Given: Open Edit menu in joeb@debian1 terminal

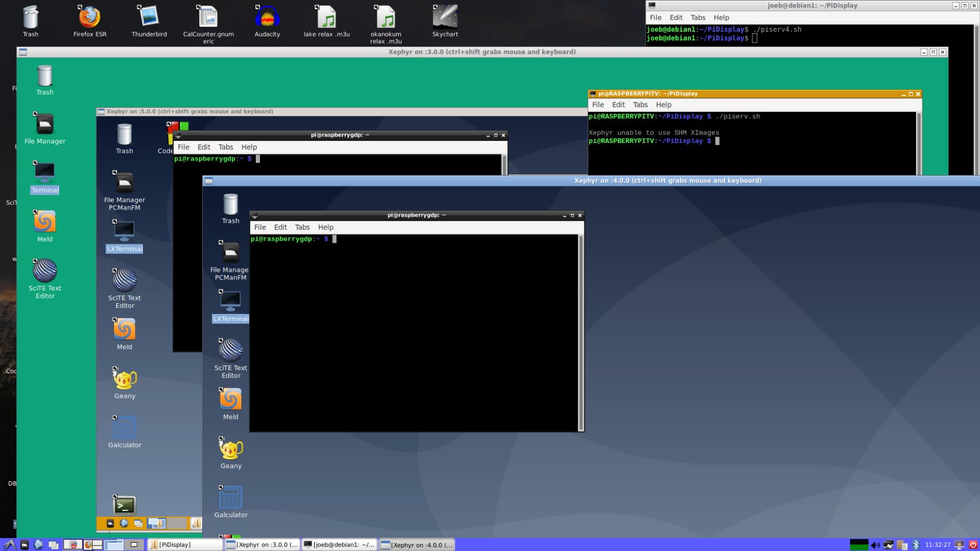Looking at the screenshot, I should coord(676,18).
